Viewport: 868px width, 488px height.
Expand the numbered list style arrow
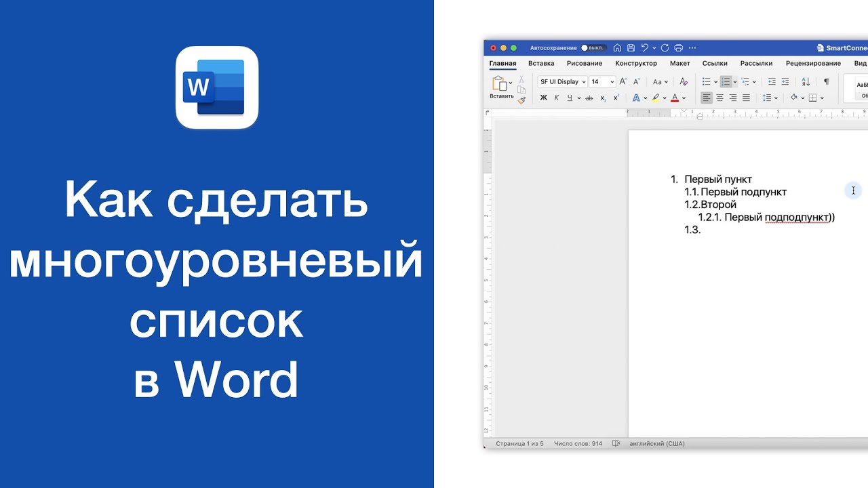pos(735,82)
